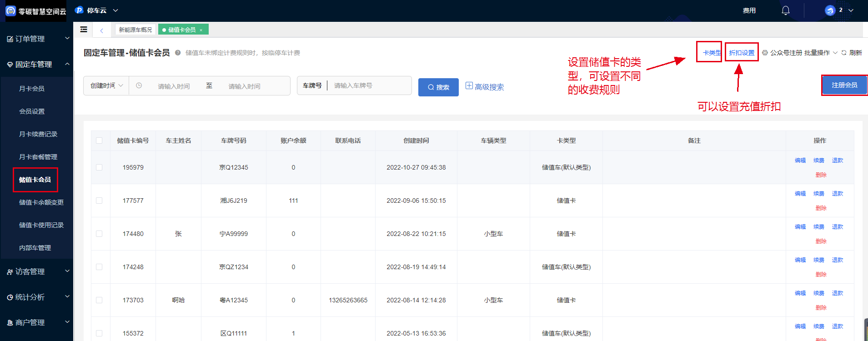Switch to the 新能源车概况 tab

click(135, 30)
